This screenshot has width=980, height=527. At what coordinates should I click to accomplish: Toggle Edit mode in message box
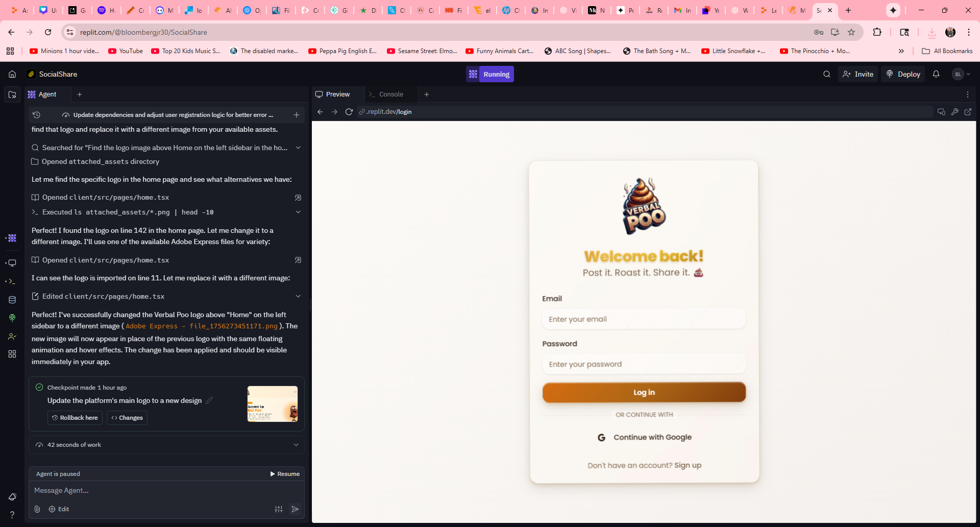click(59, 509)
